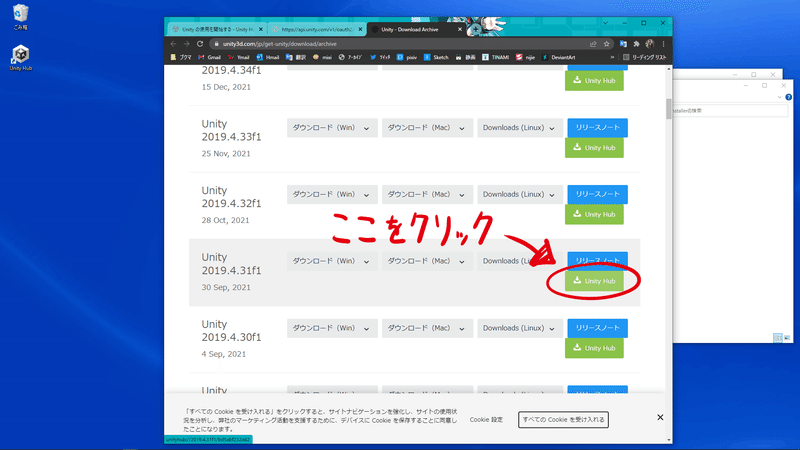Expand ダウンロード (Mac) dropdown for 2019.4.32f1
Image resolution: width=800 pixels, height=450 pixels.
[427, 194]
